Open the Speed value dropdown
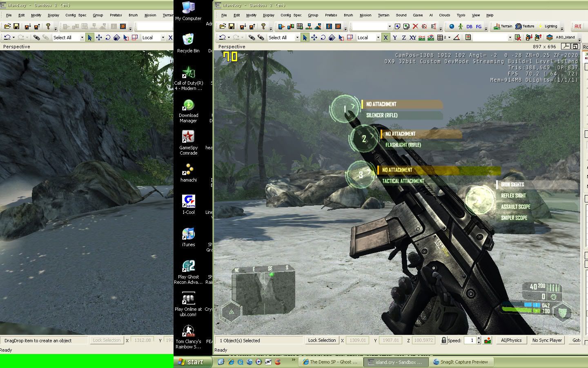Viewport: 588px width, 368px height. coord(479,340)
